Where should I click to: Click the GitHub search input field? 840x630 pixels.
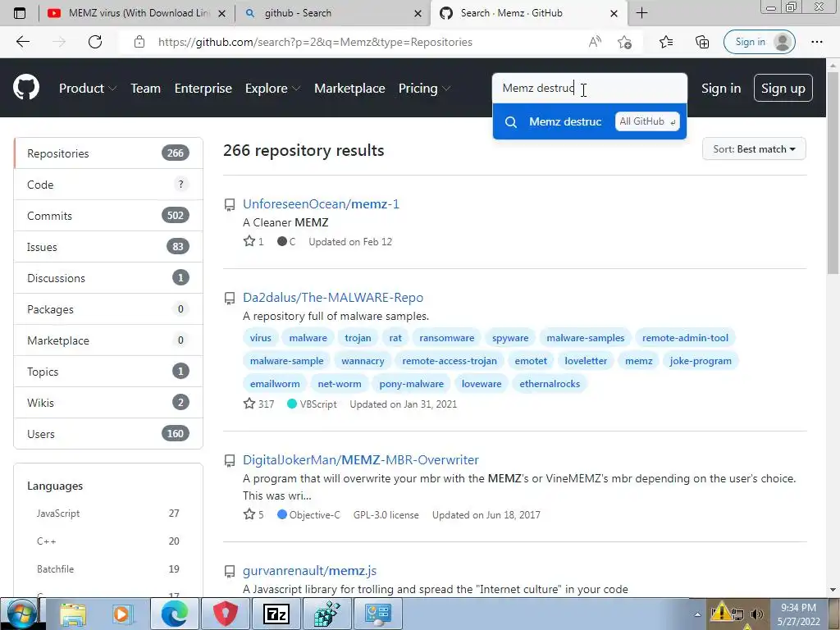[x=589, y=88]
